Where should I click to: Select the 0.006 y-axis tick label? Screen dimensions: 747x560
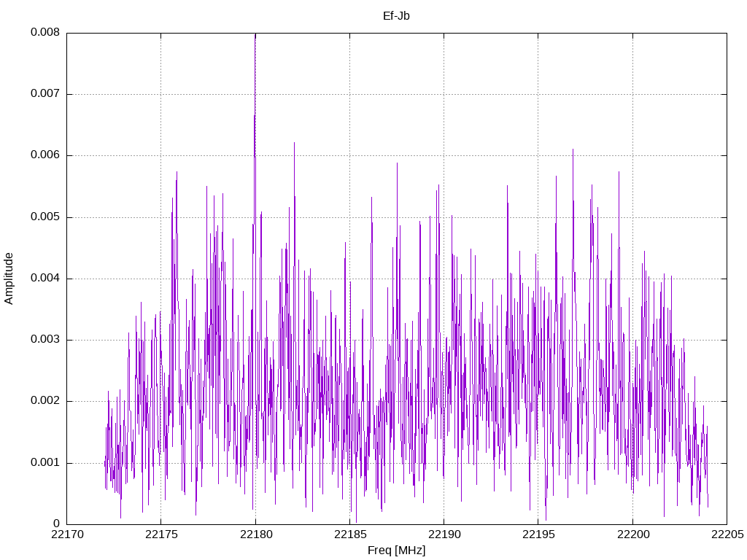click(x=45, y=155)
